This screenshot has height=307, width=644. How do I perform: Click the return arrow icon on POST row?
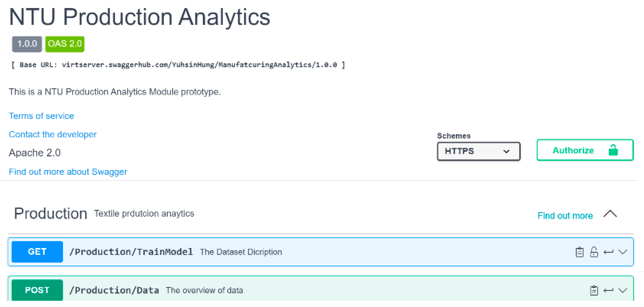coord(608,290)
